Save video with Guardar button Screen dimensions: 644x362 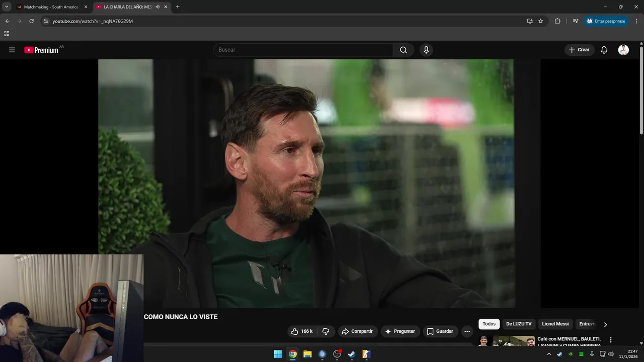pos(440,331)
